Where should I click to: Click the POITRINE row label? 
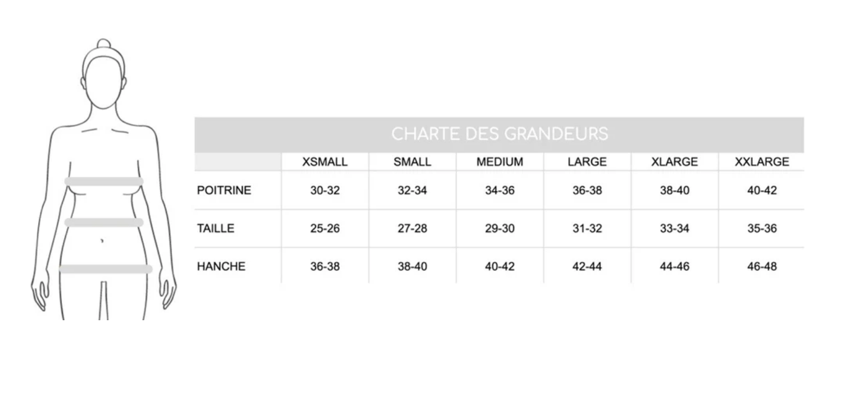point(224,190)
